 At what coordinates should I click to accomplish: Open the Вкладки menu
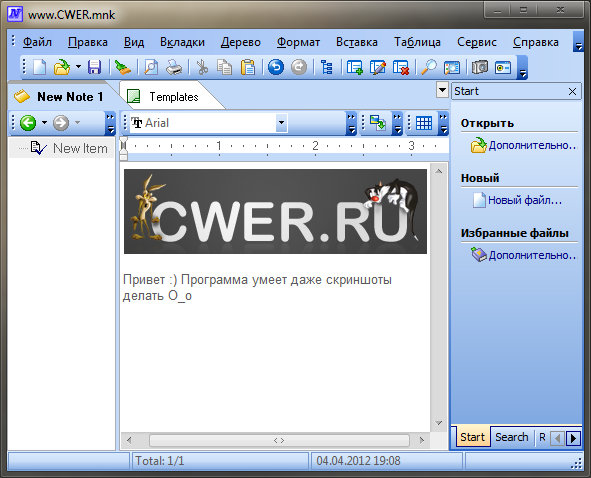[x=182, y=42]
